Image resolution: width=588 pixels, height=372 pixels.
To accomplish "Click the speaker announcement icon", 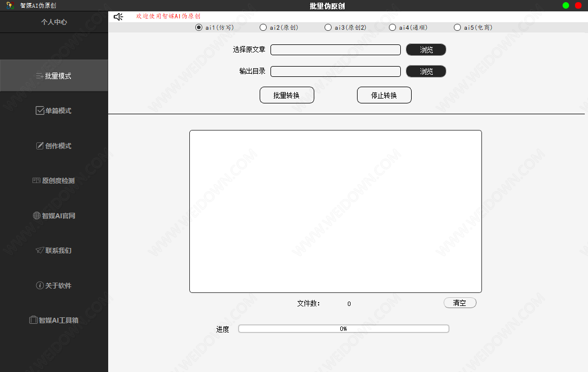I will (x=118, y=17).
